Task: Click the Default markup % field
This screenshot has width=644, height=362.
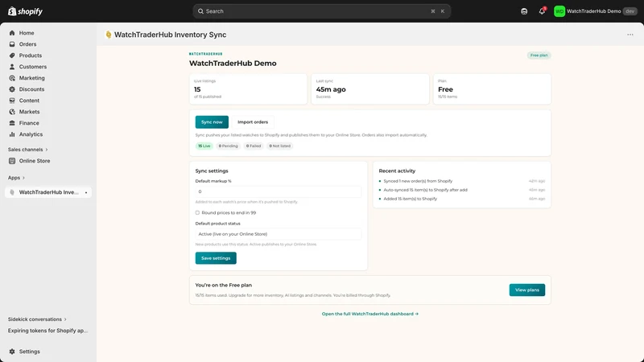Action: [x=278, y=191]
